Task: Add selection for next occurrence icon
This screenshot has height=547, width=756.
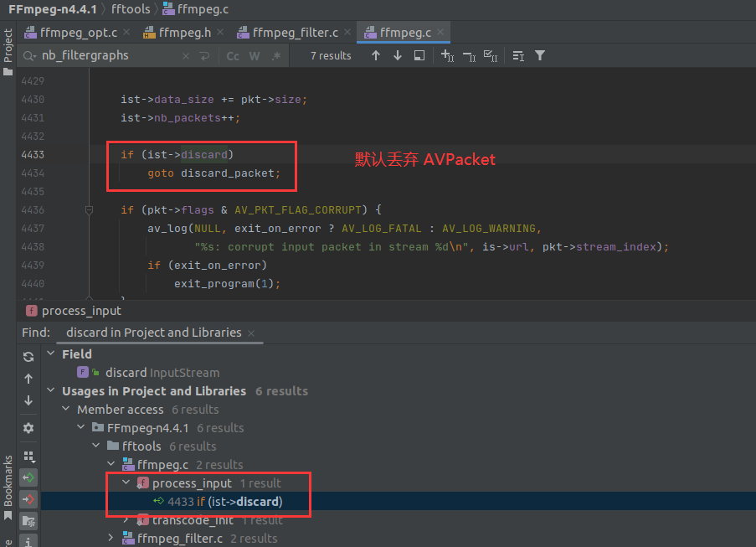Action: point(447,55)
